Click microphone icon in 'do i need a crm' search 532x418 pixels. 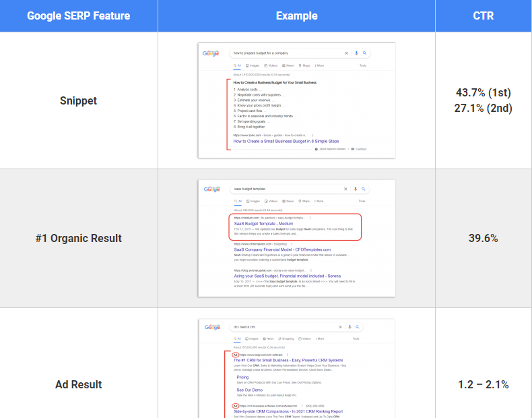(350, 327)
